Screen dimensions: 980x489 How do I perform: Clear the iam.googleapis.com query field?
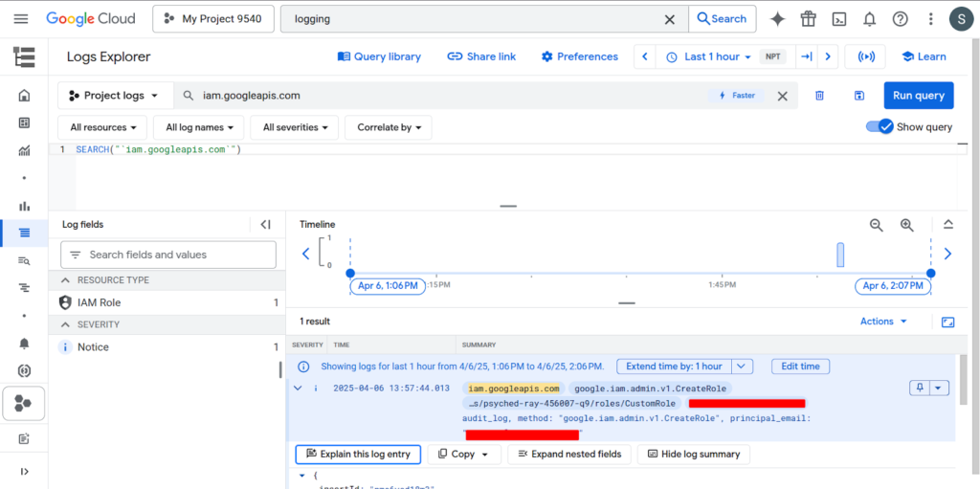point(783,96)
